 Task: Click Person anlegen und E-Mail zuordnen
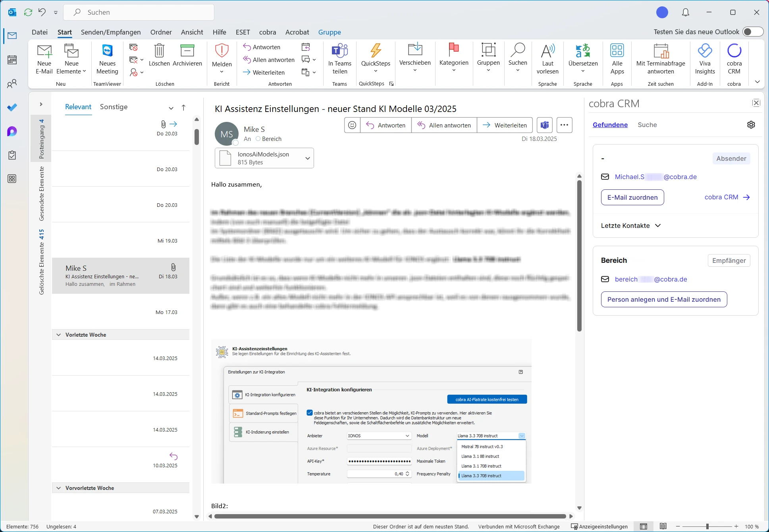click(x=664, y=299)
